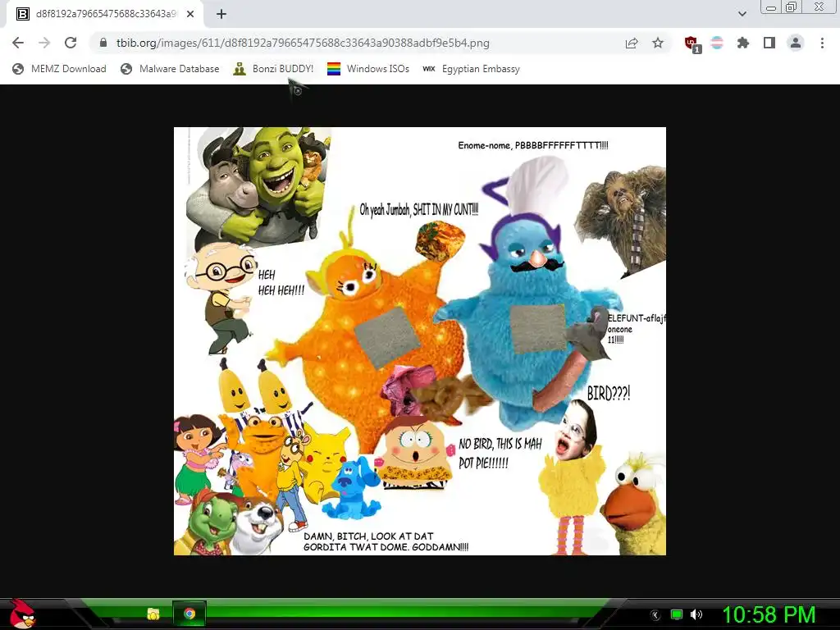Click the padlock site info icon
The image size is (840, 630).
coord(103,43)
